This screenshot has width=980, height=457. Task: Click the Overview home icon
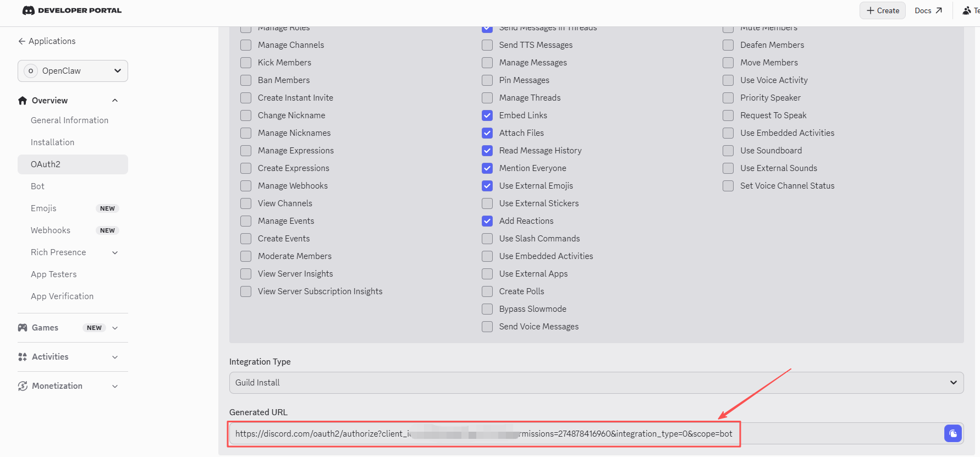[x=23, y=101]
